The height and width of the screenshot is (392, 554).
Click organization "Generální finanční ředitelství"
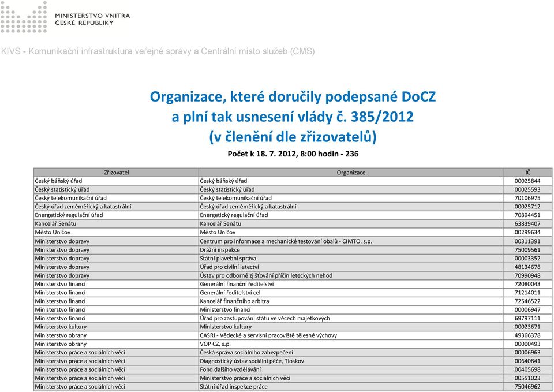pos(237,284)
